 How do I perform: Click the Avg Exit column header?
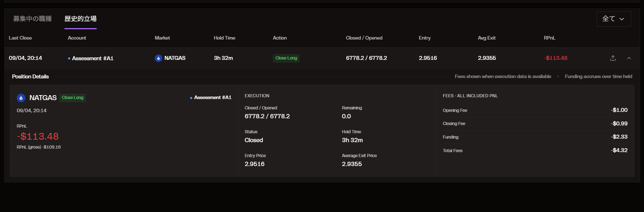point(487,38)
